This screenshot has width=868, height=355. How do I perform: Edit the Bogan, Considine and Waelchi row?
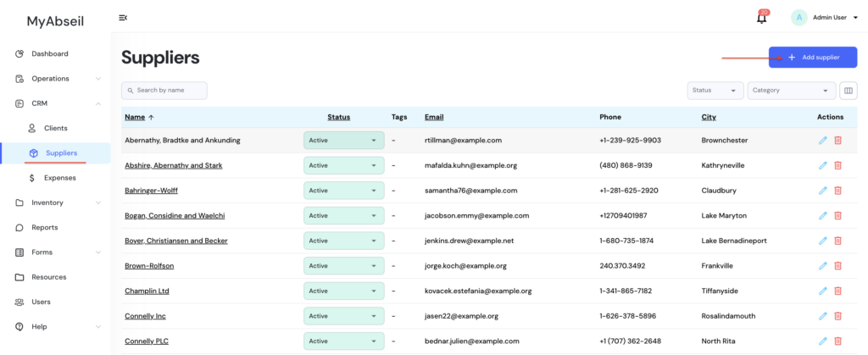tap(822, 216)
